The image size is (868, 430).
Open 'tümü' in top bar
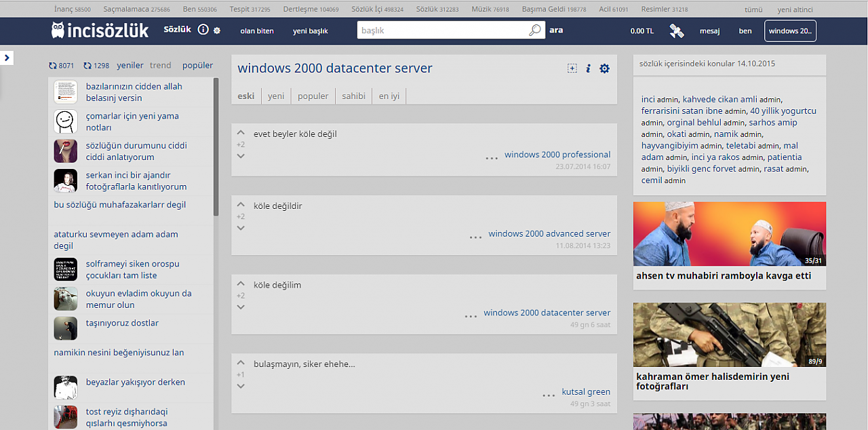point(753,9)
